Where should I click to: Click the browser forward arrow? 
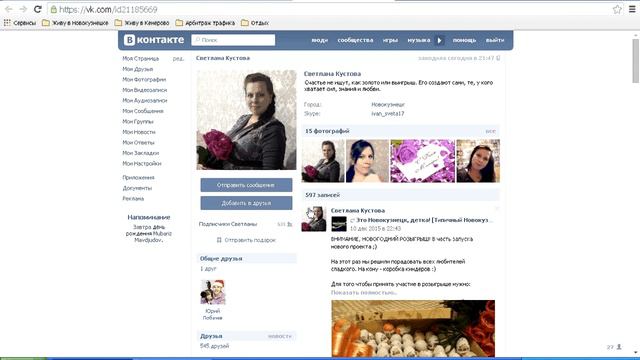coord(23,9)
